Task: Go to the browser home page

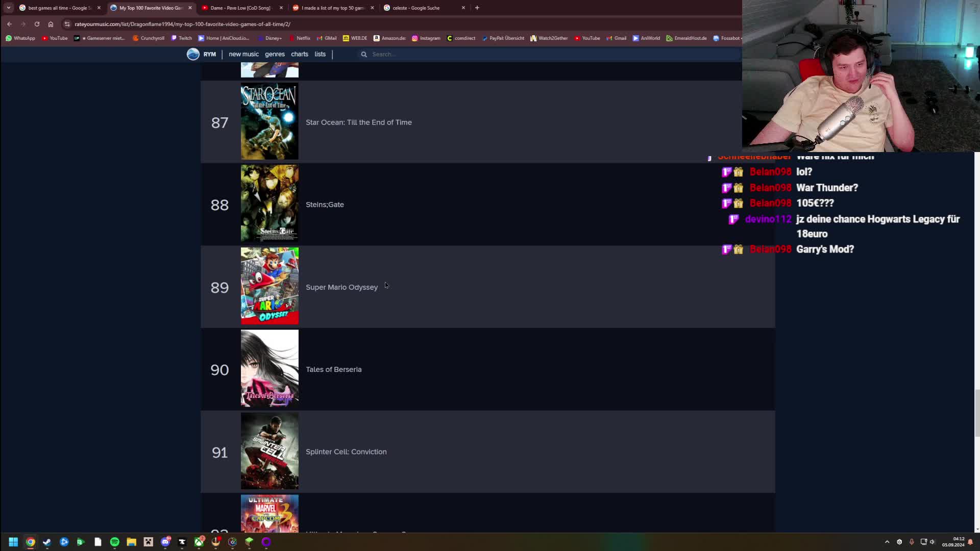Action: 51,24
